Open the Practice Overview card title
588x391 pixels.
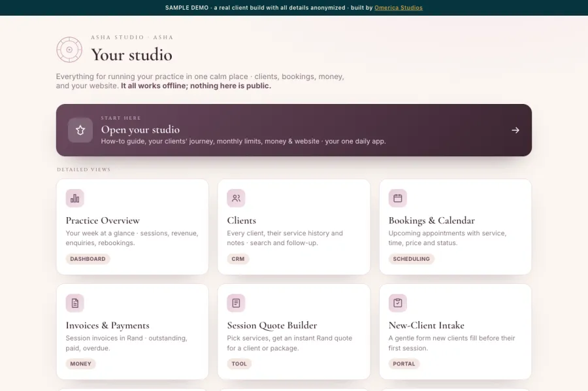103,220
